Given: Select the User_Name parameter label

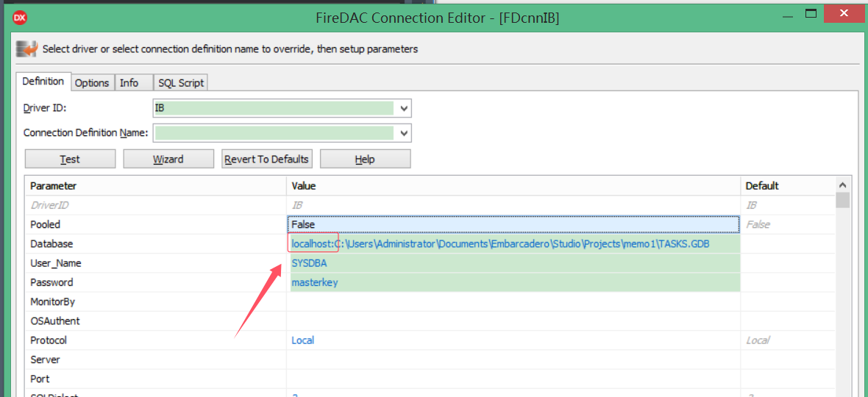Looking at the screenshot, I should [x=54, y=263].
